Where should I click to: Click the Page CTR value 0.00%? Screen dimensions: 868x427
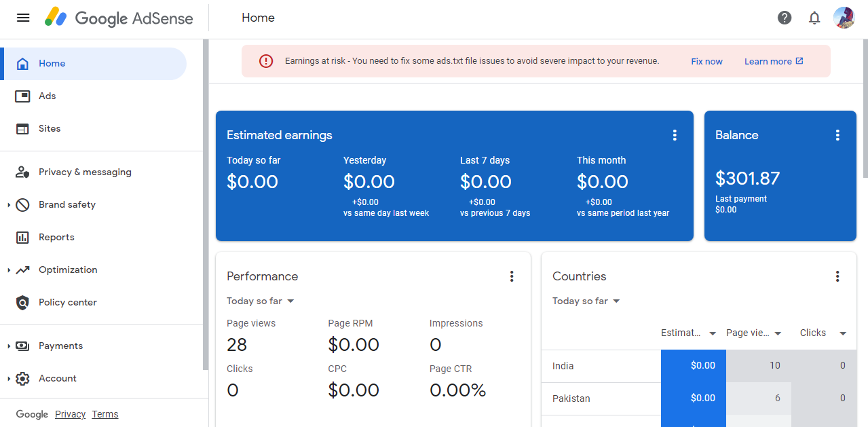(x=458, y=390)
